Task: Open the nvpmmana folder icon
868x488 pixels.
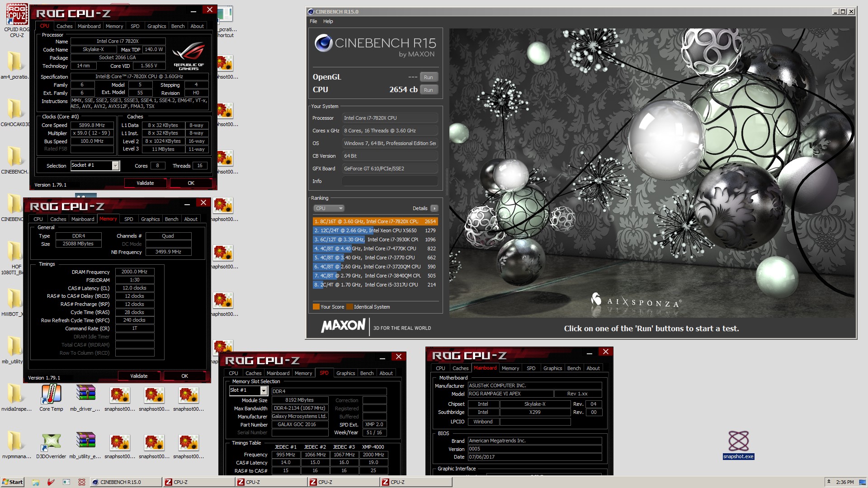Action: [16, 446]
